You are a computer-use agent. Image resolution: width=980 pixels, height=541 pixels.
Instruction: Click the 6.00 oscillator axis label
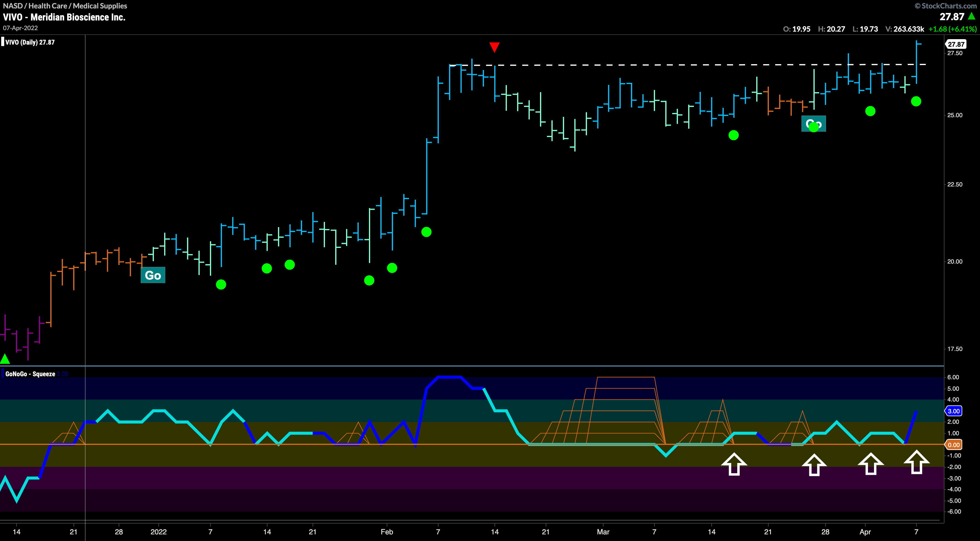point(953,377)
